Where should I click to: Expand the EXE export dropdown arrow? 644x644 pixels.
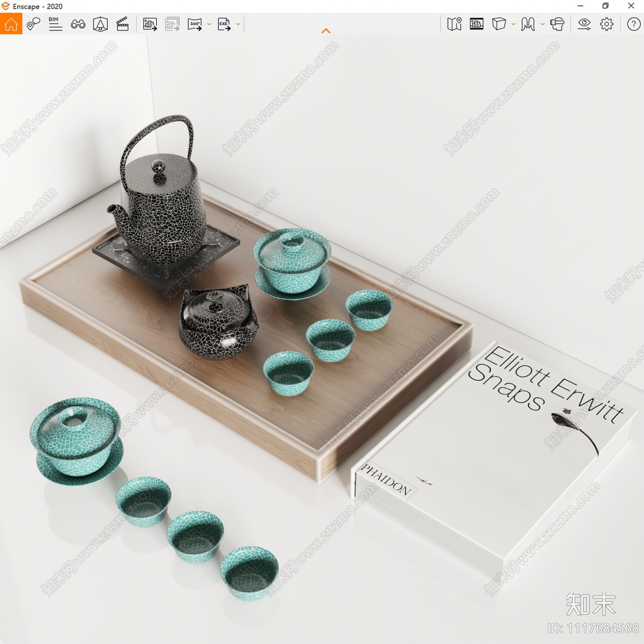pos(238,24)
